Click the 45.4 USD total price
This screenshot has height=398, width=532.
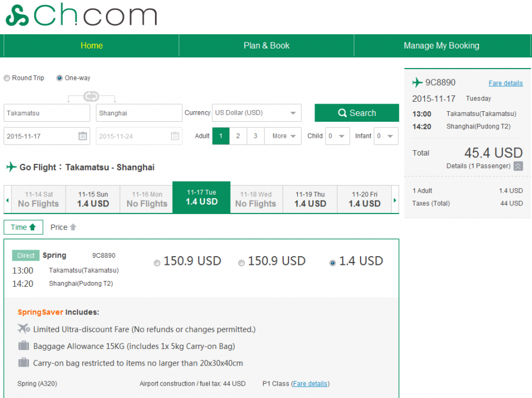[494, 153]
